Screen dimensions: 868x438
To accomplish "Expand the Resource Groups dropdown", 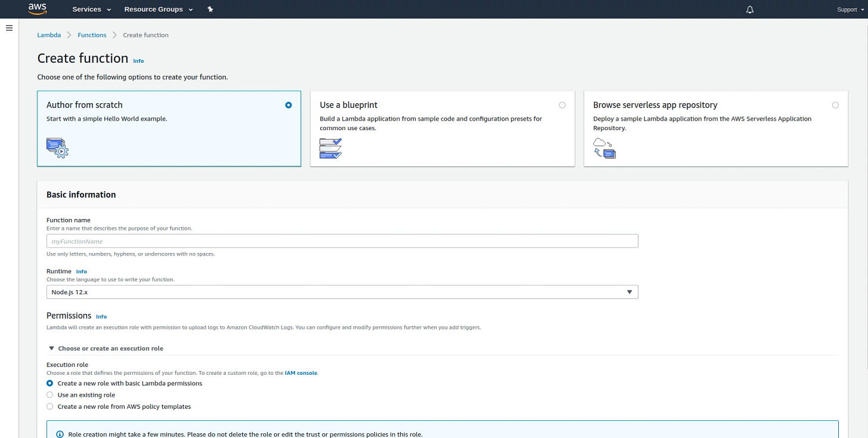I will [158, 9].
